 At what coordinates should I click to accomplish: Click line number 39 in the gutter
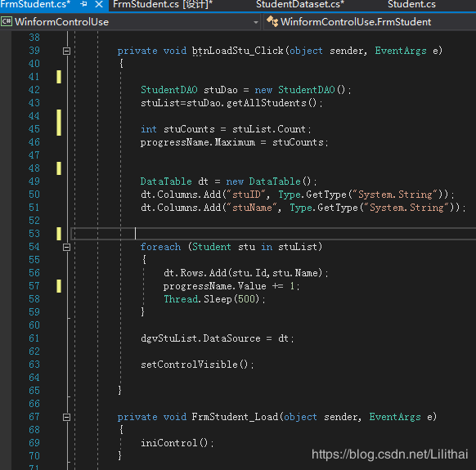coord(34,51)
